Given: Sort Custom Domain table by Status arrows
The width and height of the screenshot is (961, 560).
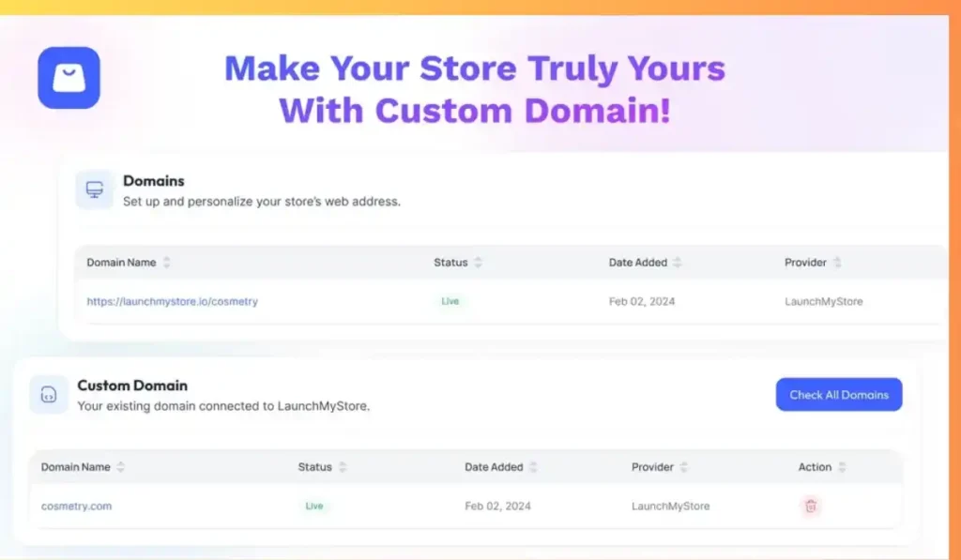Looking at the screenshot, I should 343,467.
